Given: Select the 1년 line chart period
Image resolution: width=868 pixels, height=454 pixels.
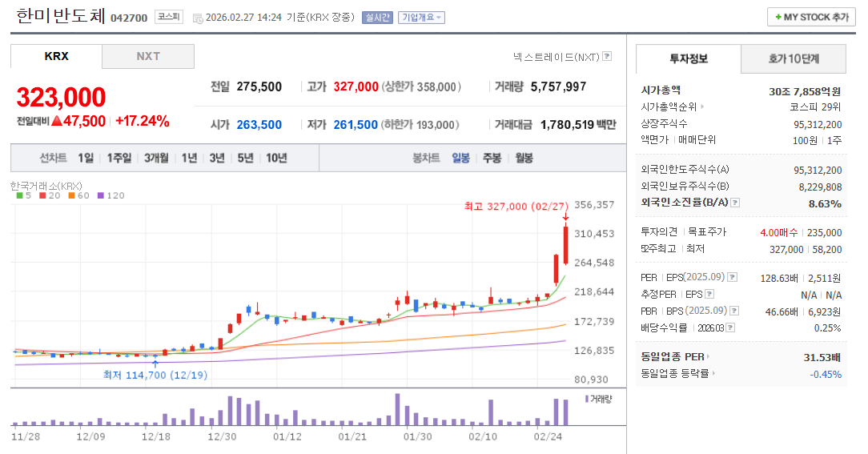Looking at the screenshot, I should point(189,159).
